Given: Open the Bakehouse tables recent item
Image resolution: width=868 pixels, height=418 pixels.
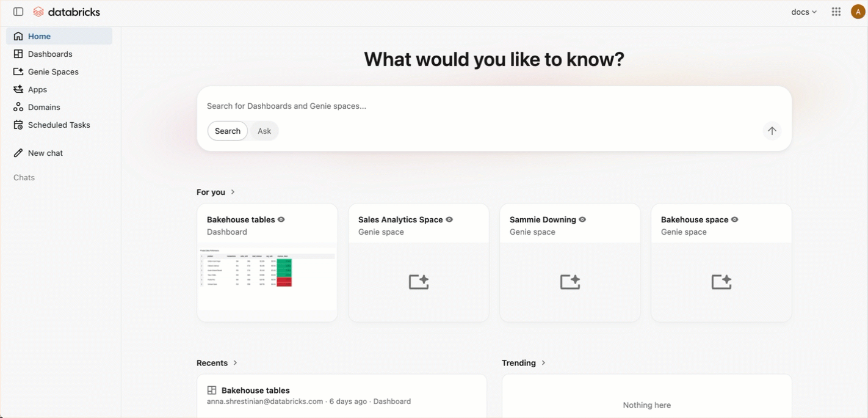Looking at the screenshot, I should 342,395.
